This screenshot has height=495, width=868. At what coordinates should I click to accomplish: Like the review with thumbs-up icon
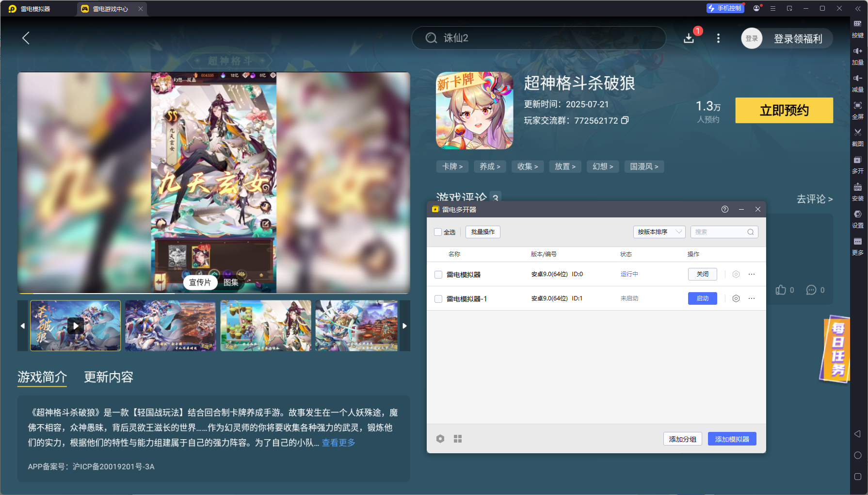[x=781, y=290]
